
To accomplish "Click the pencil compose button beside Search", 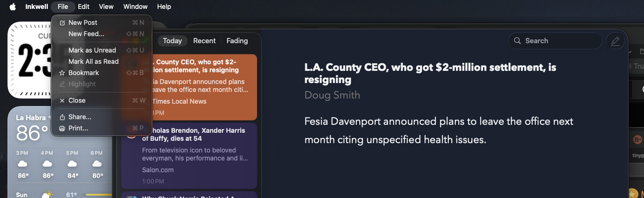I will [x=615, y=41].
